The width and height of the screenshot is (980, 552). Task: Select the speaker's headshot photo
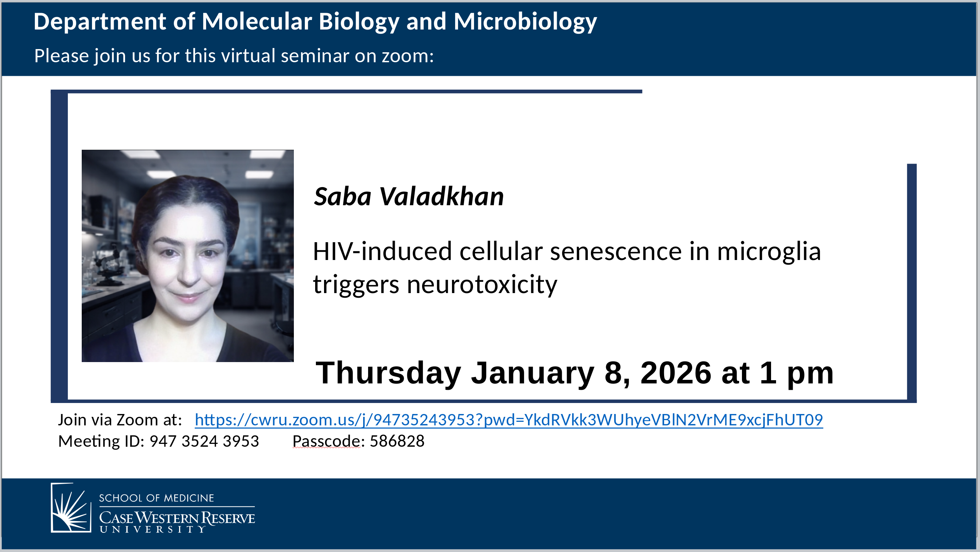[x=188, y=256]
